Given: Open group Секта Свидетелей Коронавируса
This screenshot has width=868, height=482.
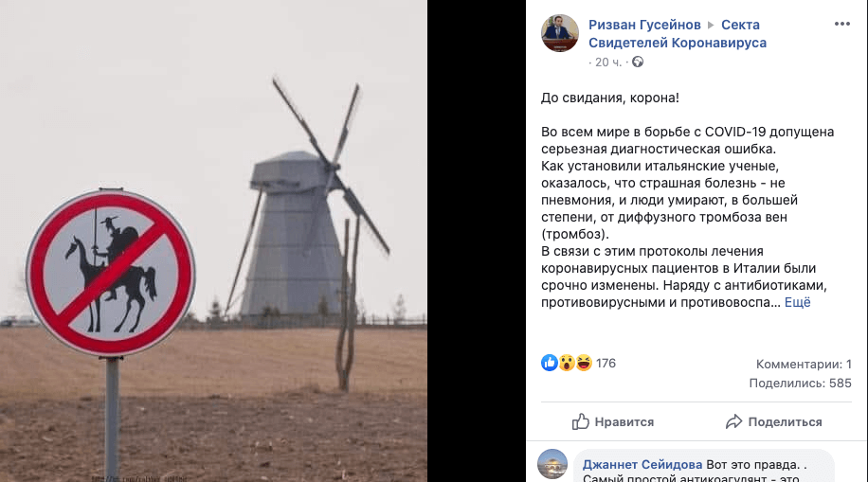Looking at the screenshot, I should (x=678, y=34).
